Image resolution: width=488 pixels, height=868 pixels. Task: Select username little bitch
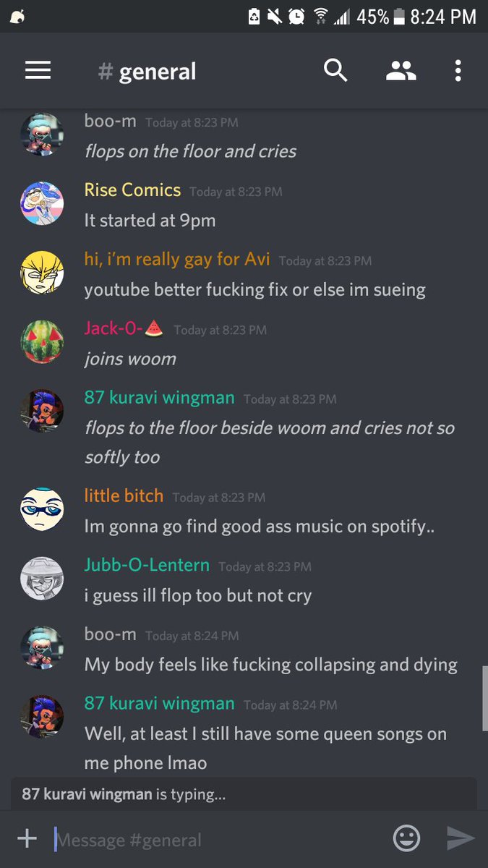(124, 496)
